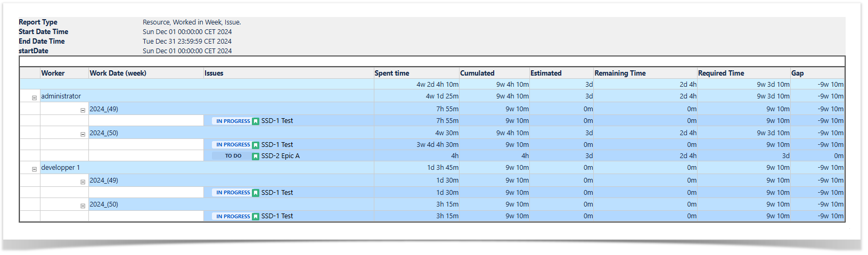
Task: Collapse week 2024_(50) under administrator
Action: point(83,134)
